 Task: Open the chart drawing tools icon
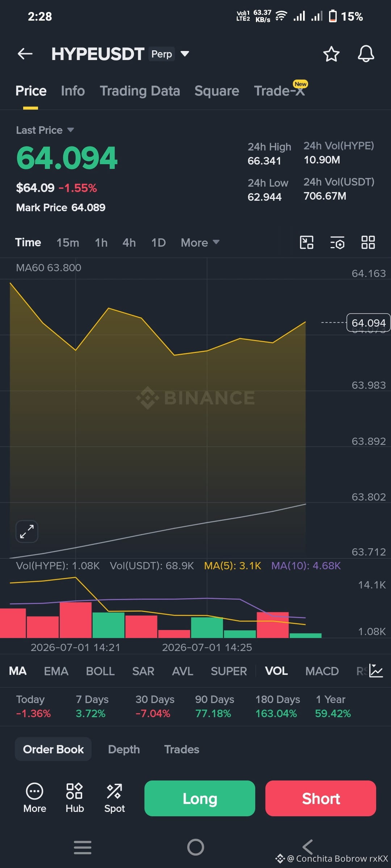(307, 242)
